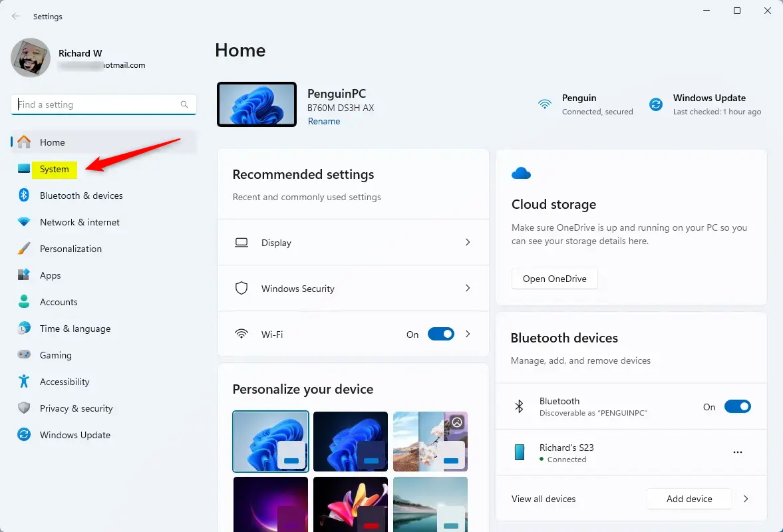
Task: Open the three-dot menu for Richard's S23
Action: (x=738, y=452)
